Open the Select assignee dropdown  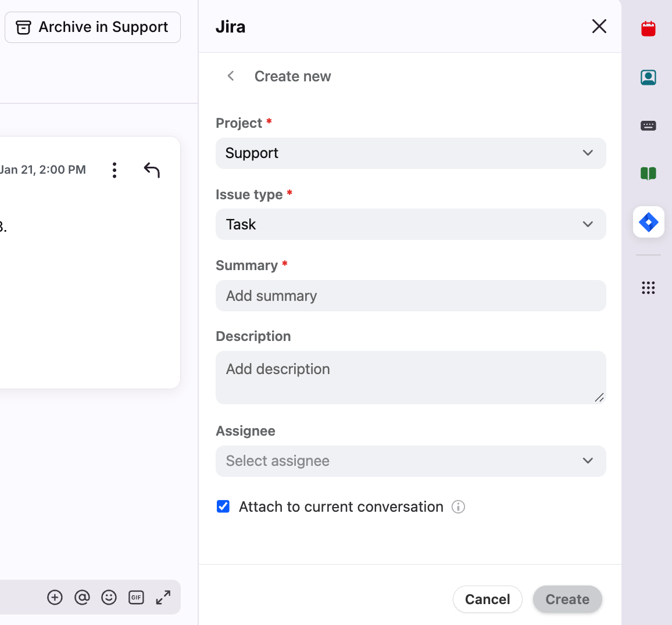click(x=410, y=461)
